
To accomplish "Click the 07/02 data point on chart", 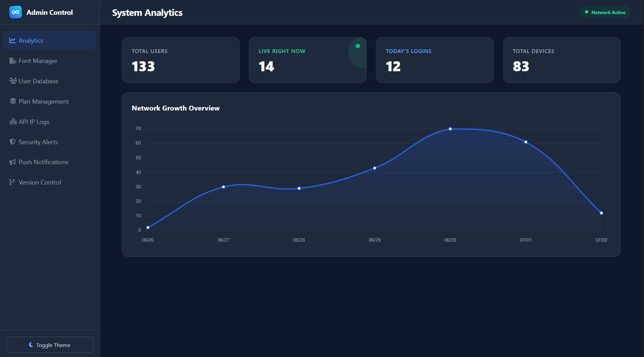I will click(601, 213).
